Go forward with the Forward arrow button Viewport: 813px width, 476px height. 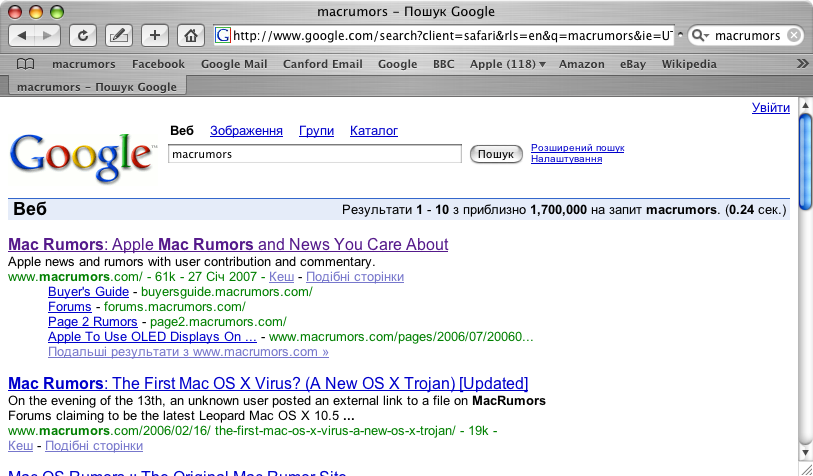coord(47,35)
